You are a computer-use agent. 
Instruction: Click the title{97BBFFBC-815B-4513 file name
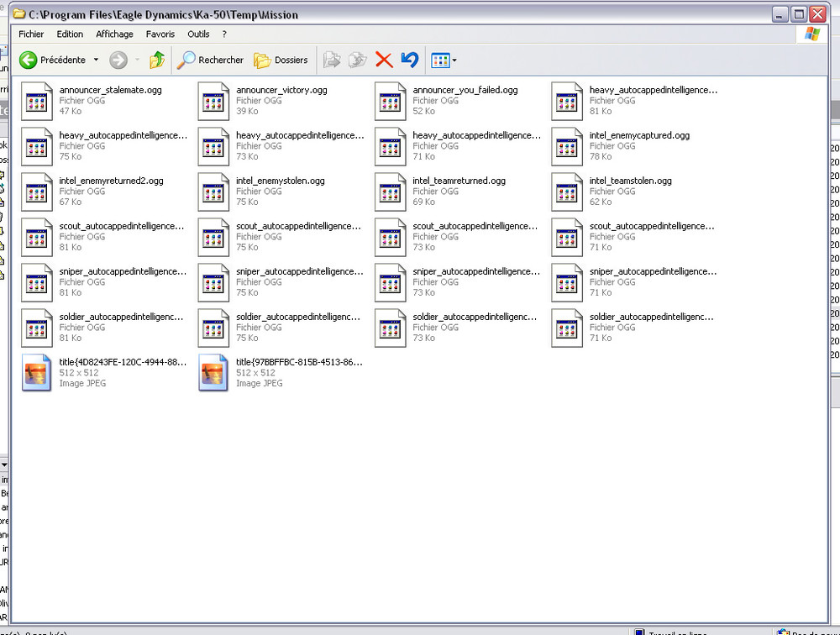[x=299, y=362]
